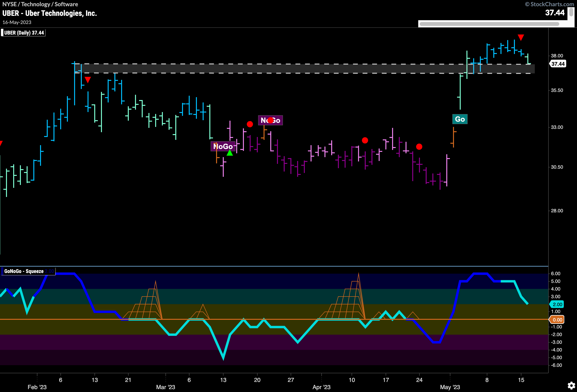Click the large 37.44 price in the header

(555, 12)
